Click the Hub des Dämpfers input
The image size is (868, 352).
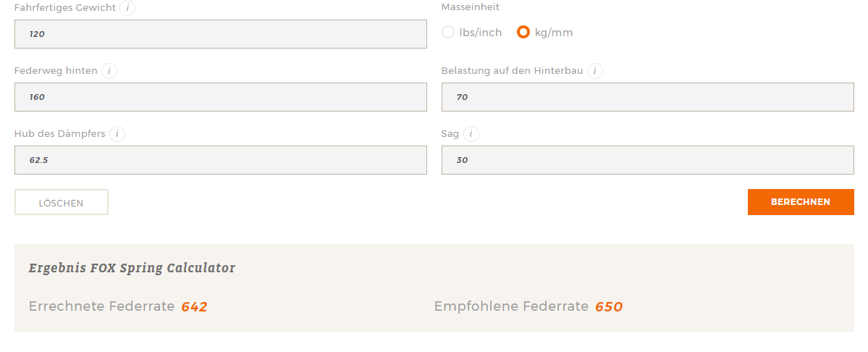click(x=221, y=160)
